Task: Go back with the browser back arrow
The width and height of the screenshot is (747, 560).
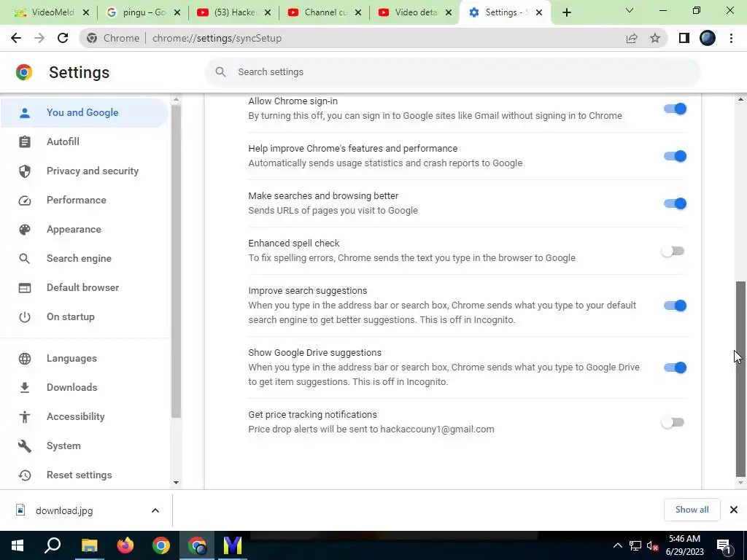Action: pos(16,38)
